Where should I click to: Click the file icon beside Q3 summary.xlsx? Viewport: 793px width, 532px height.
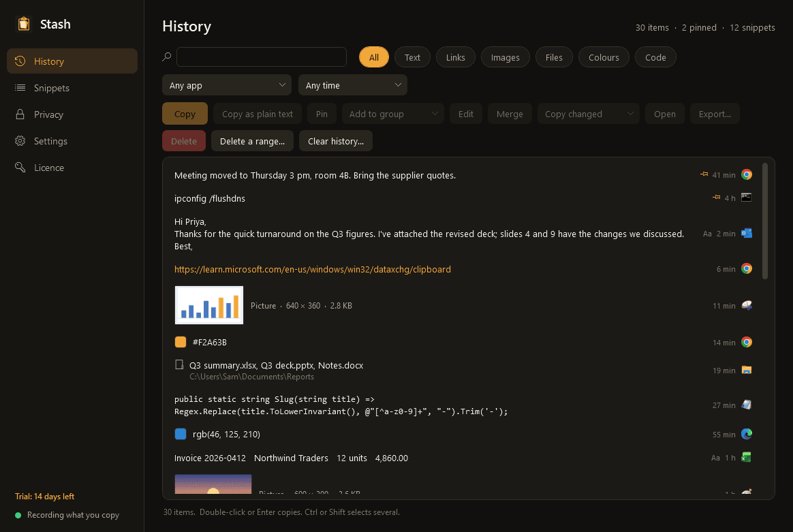pyautogui.click(x=179, y=364)
